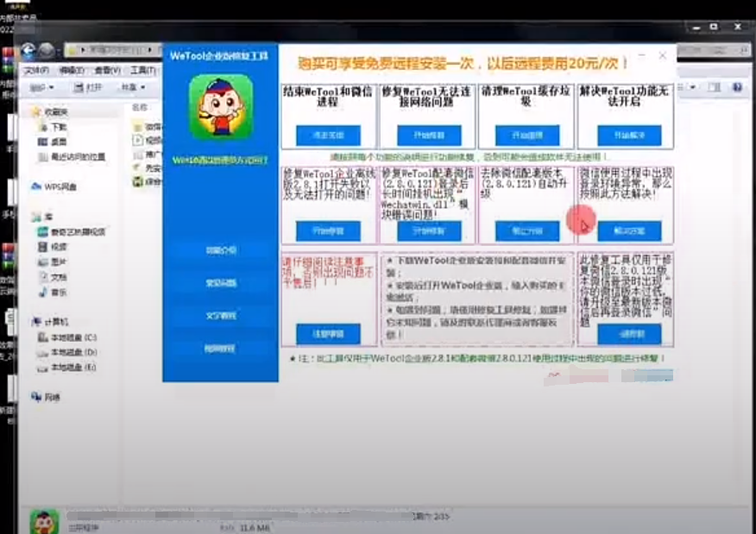Open the 音乐 library icon
Viewport: 756px width, 534px height.
[x=43, y=292]
